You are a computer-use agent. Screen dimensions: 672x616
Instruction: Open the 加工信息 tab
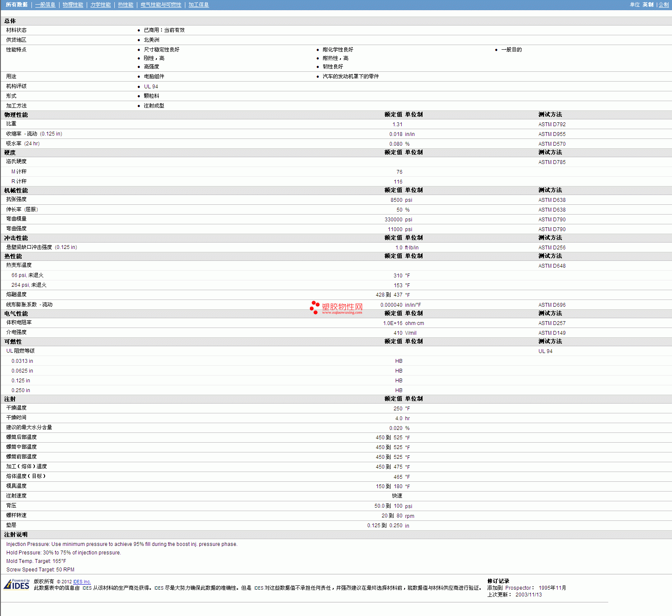198,5
